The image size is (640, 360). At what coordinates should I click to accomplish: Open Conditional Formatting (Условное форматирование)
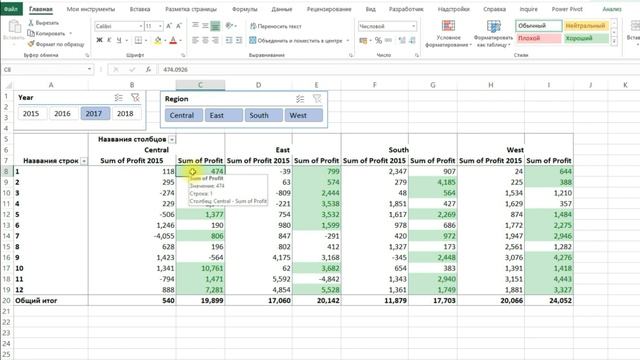point(448,34)
